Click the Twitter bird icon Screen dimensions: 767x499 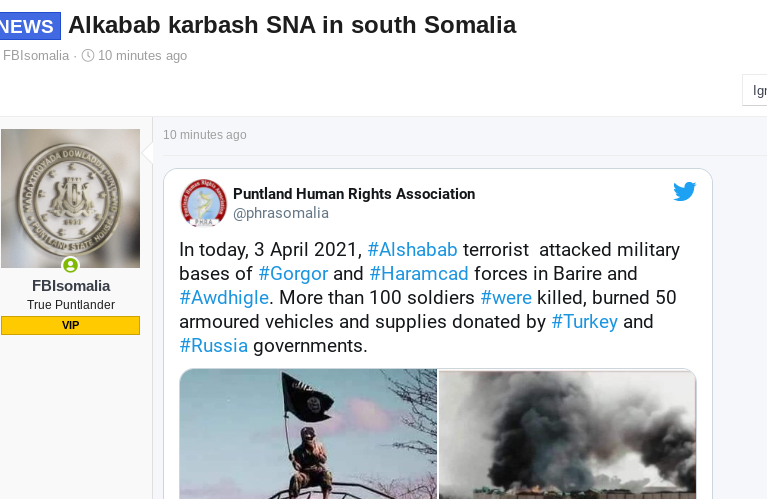tap(684, 191)
